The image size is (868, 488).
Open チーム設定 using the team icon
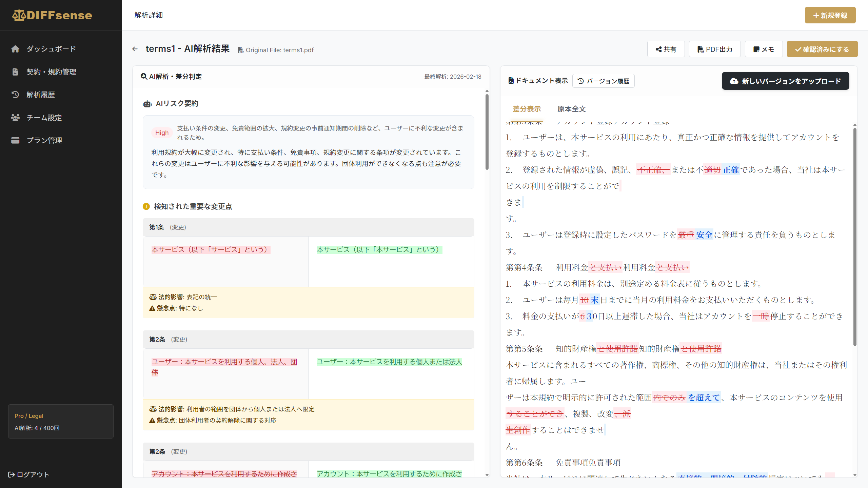point(16,118)
